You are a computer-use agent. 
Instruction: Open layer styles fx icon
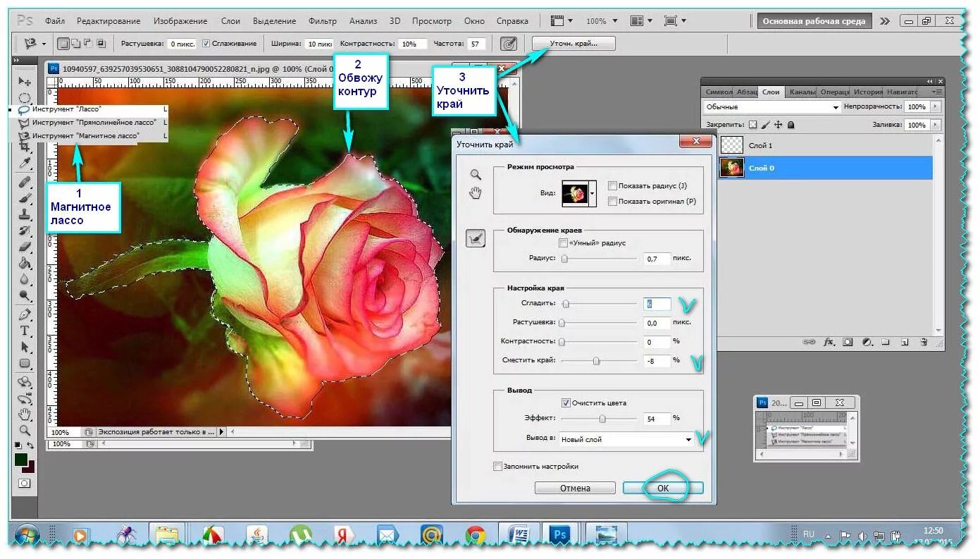coord(829,342)
